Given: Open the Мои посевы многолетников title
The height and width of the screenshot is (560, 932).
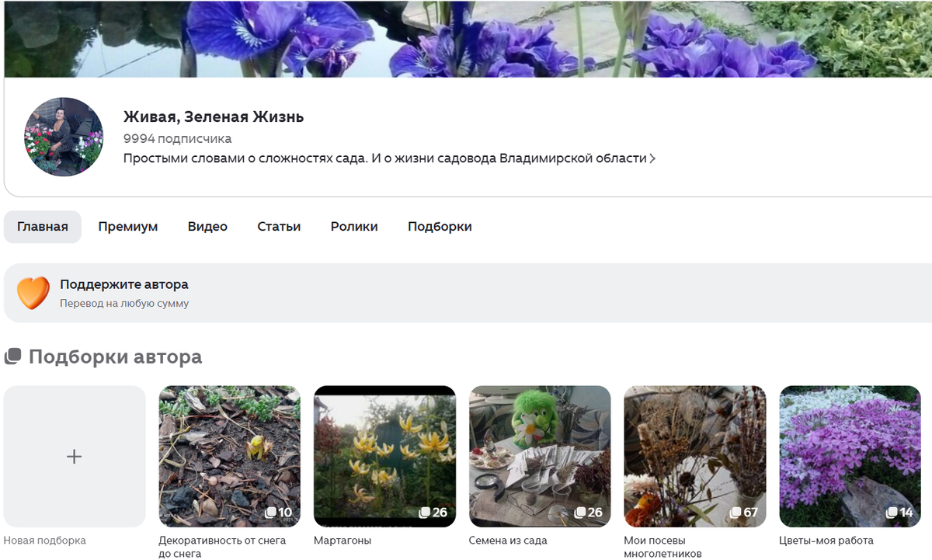Looking at the screenshot, I should tap(662, 547).
